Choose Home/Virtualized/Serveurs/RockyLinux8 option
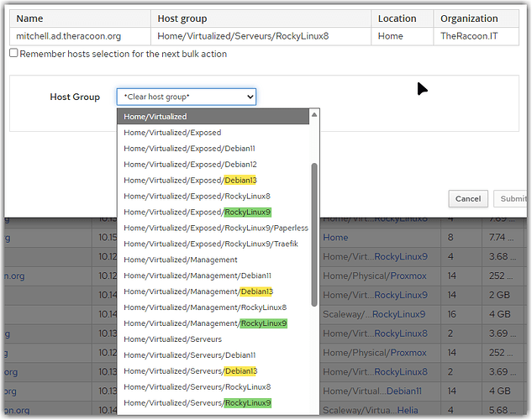The width and height of the screenshot is (532, 420). [197, 387]
